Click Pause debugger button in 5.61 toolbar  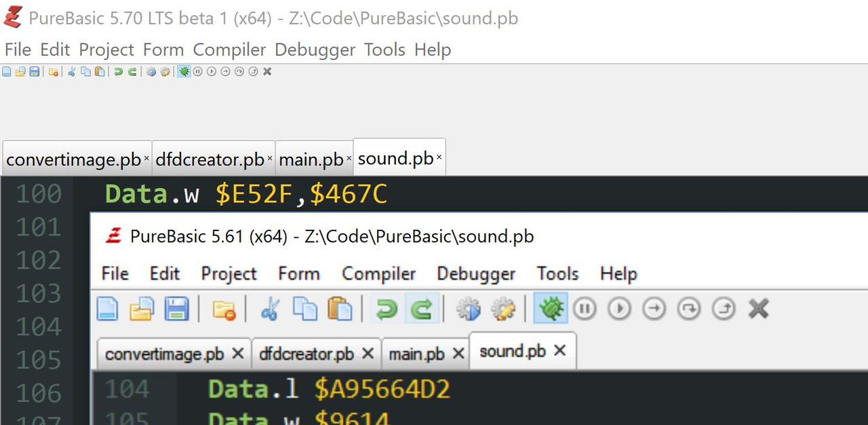(x=585, y=309)
